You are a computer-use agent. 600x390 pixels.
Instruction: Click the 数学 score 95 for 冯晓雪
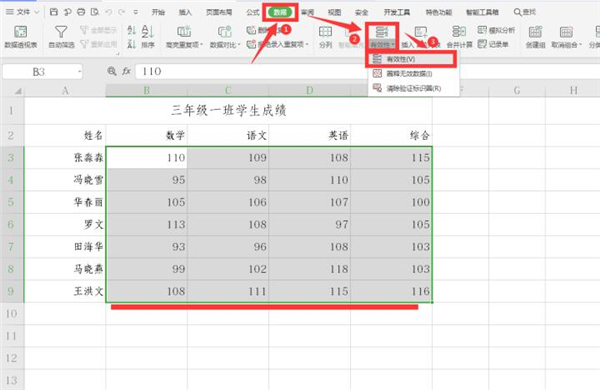tap(147, 179)
